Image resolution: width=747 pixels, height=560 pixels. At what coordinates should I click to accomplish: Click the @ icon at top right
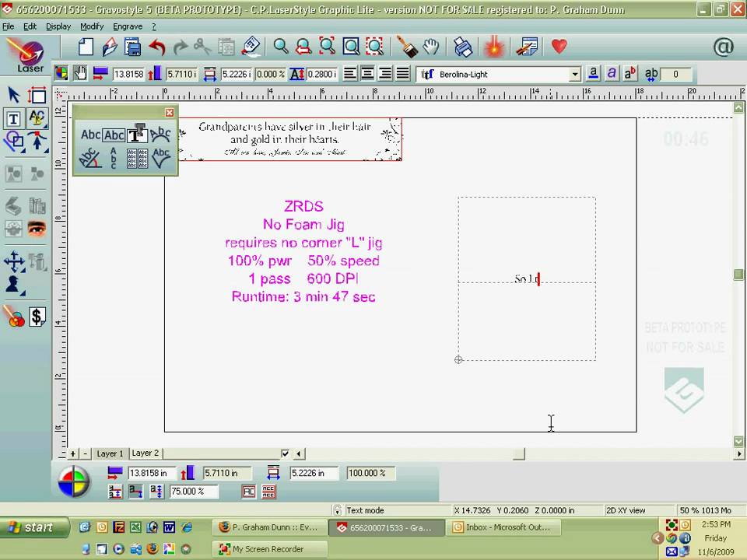click(723, 47)
